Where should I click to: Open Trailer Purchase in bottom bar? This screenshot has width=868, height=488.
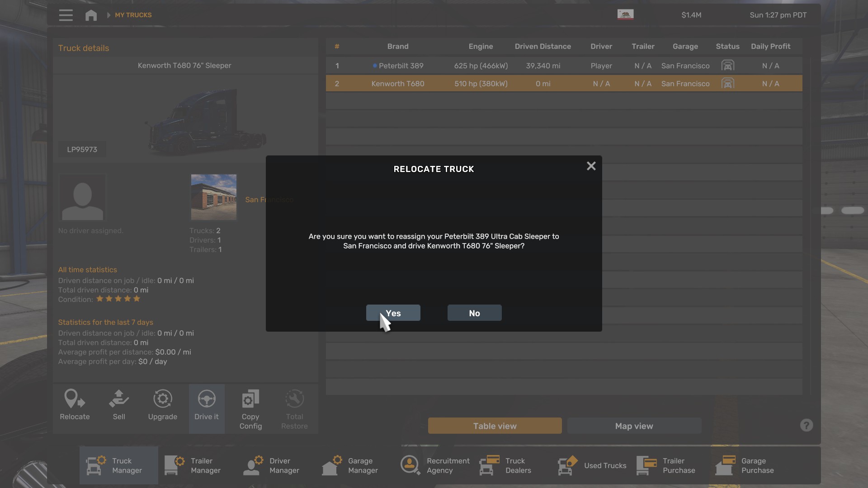click(x=670, y=465)
